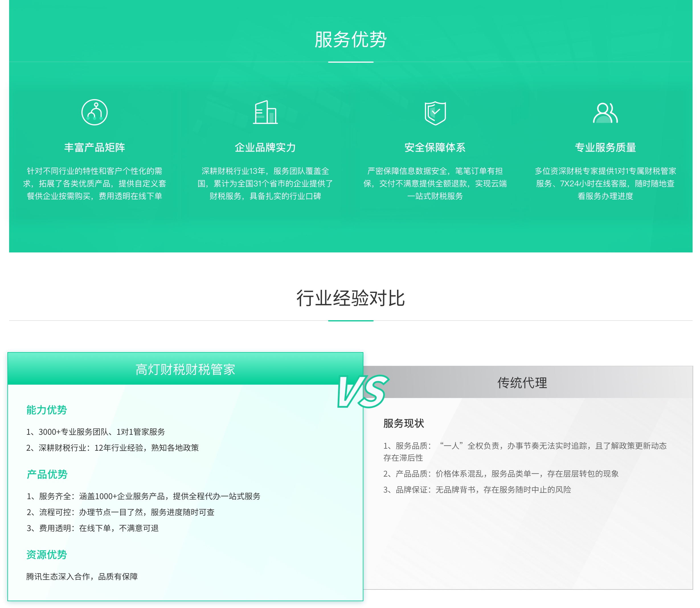
Task: Click the 产品优势 subheading
Action: [47, 474]
